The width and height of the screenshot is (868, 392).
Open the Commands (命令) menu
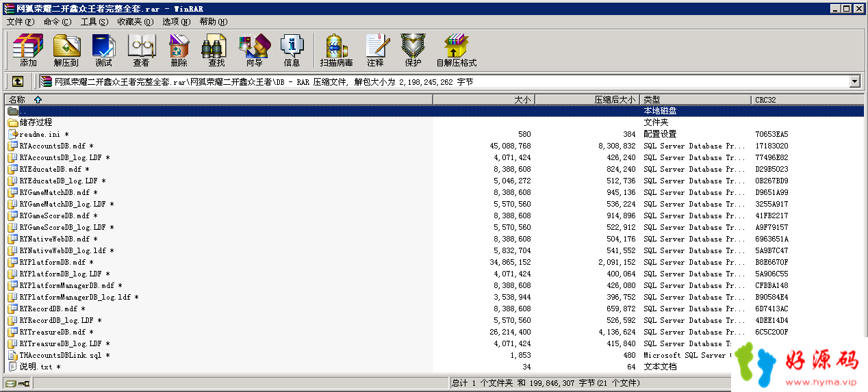pos(58,22)
